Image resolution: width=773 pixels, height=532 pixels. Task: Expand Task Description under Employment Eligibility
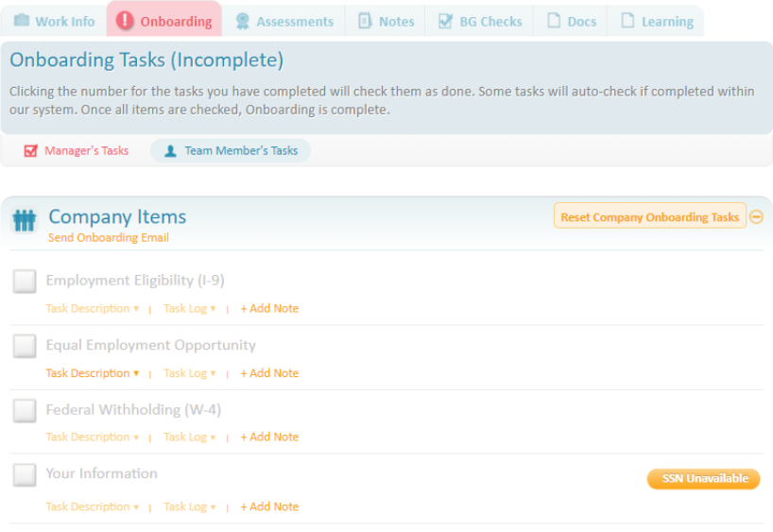[92, 309]
